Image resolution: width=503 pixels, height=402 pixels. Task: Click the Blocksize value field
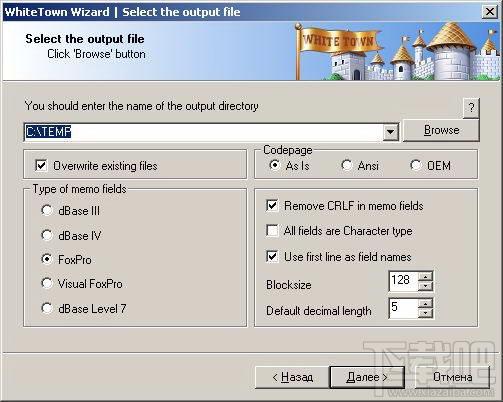pos(403,281)
